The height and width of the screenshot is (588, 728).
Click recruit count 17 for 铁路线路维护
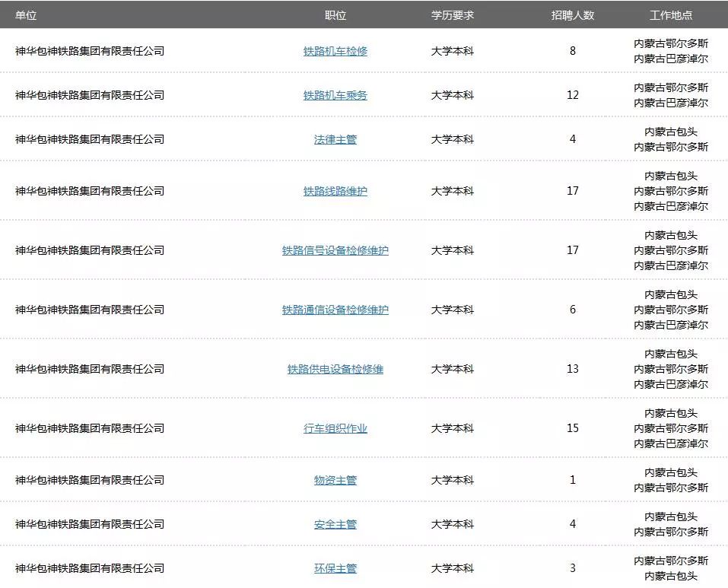point(573,191)
